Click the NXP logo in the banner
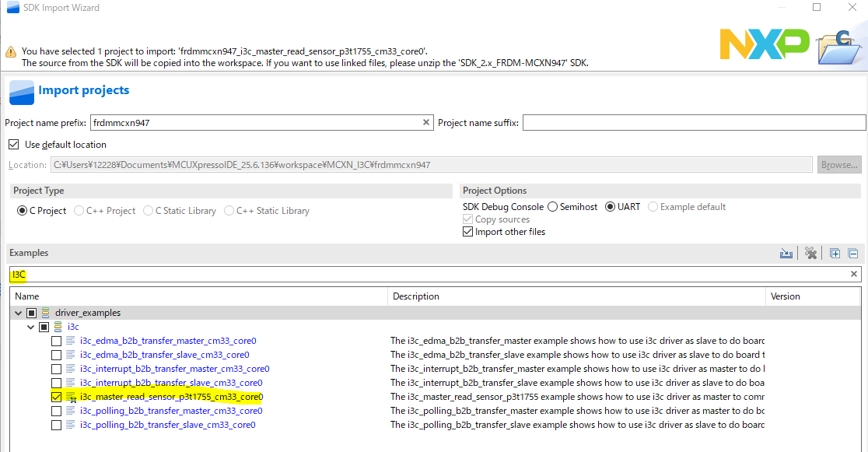The image size is (868, 452). point(764,44)
